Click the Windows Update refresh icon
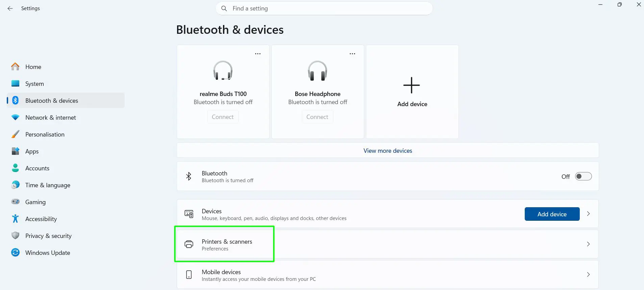 (15, 252)
